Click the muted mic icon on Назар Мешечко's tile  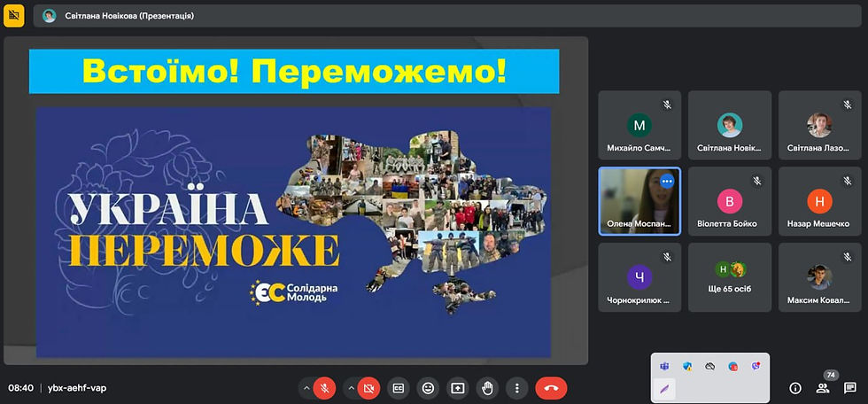848,181
